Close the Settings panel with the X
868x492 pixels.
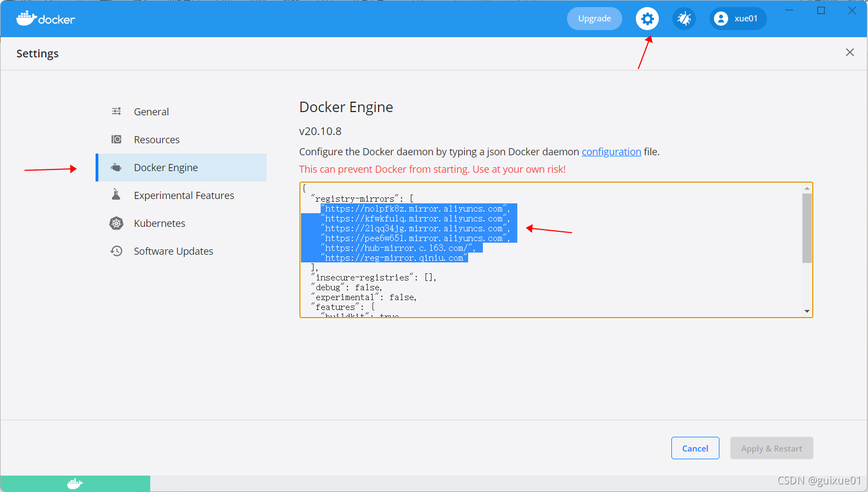850,52
